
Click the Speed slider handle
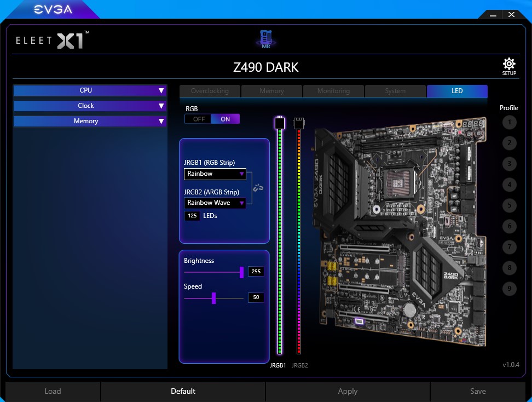coord(214,298)
